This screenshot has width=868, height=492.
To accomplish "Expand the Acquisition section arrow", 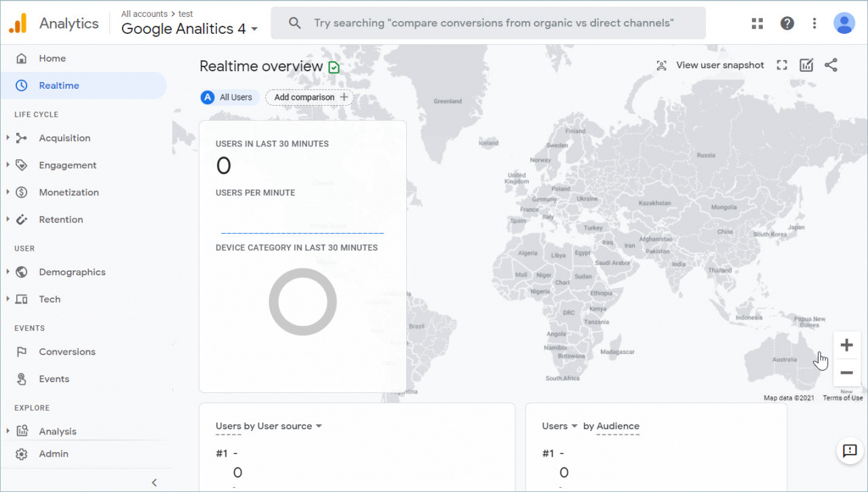I will tap(7, 138).
